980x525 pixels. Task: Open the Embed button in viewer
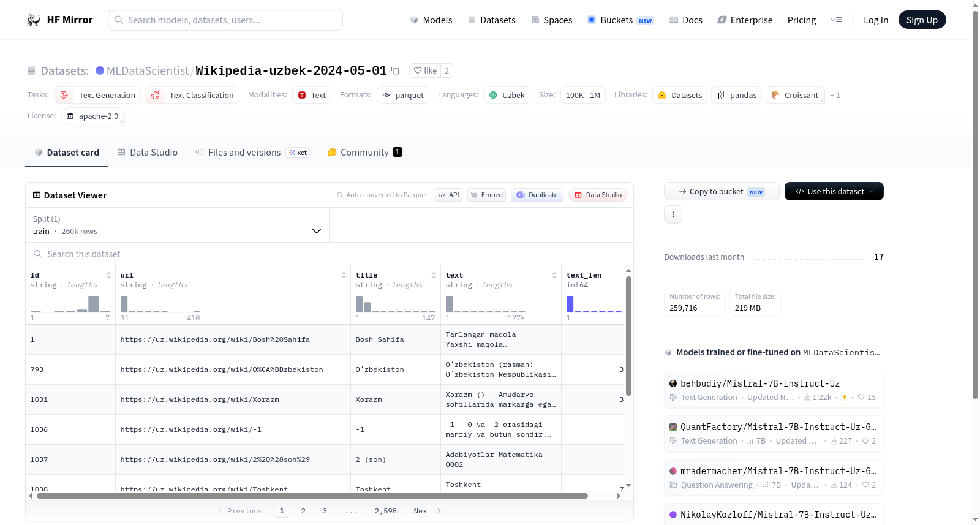click(486, 195)
